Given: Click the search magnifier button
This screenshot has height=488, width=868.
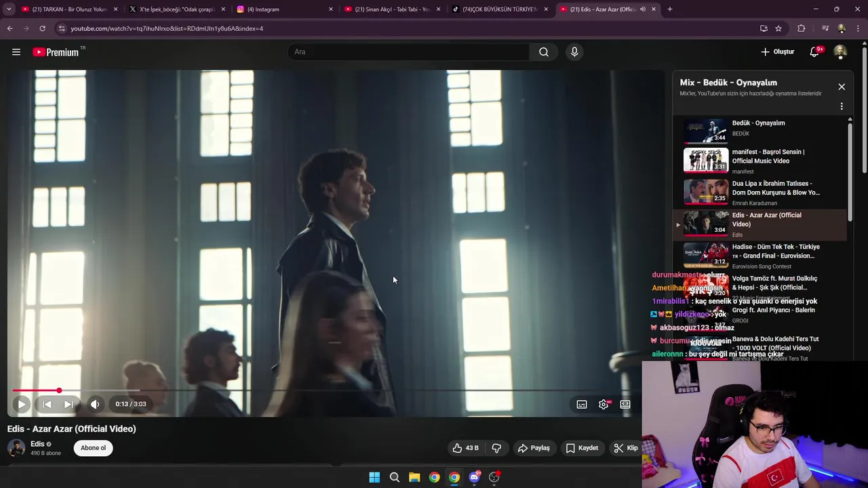Looking at the screenshot, I should click(x=544, y=52).
